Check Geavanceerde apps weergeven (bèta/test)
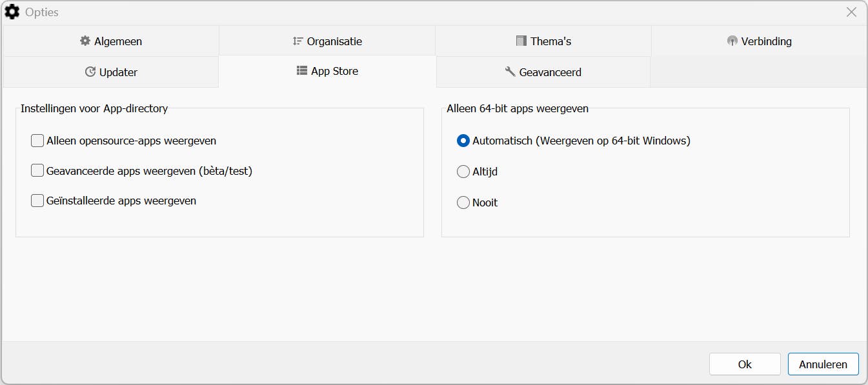The width and height of the screenshot is (868, 385). [37, 171]
